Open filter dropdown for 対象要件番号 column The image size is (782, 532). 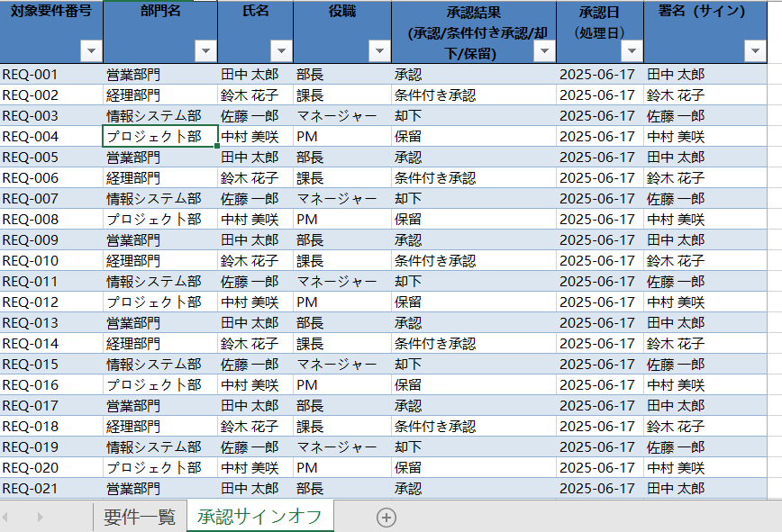[91, 50]
